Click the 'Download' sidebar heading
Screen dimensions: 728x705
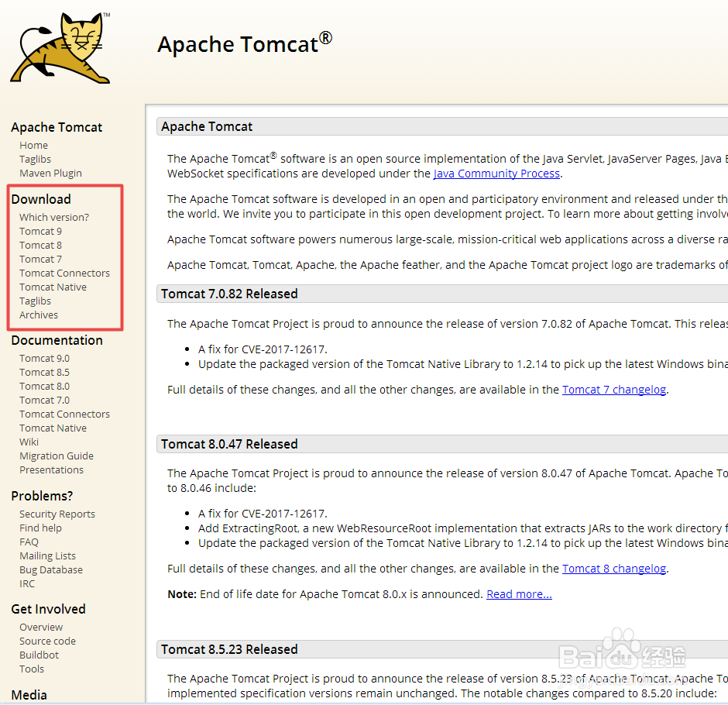coord(41,199)
